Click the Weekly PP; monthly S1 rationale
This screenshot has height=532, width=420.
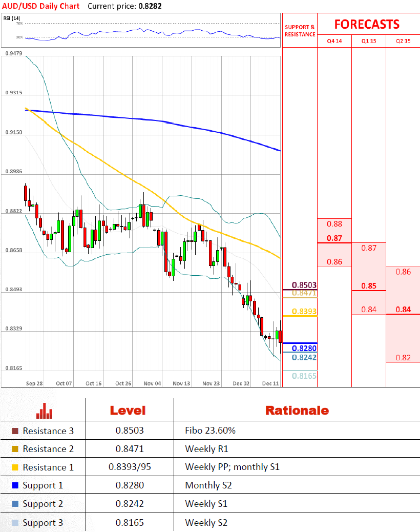(x=232, y=467)
